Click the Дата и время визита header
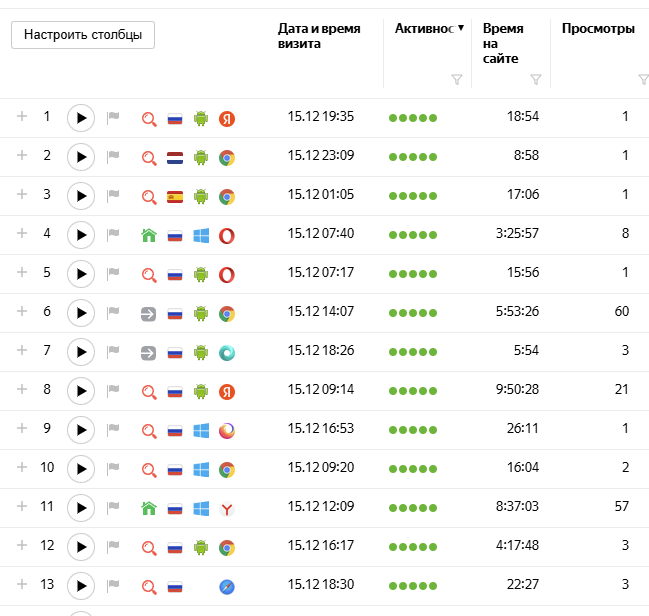The image size is (649, 616). coord(318,36)
